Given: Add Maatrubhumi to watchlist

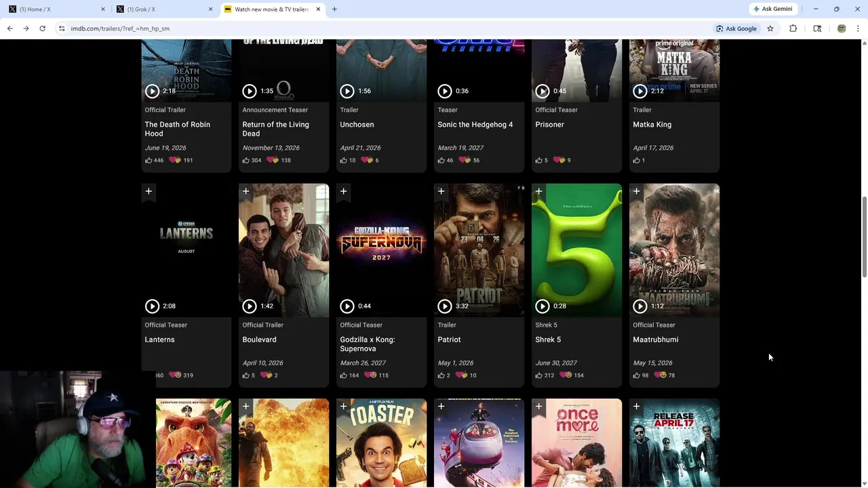Looking at the screenshot, I should [637, 192].
